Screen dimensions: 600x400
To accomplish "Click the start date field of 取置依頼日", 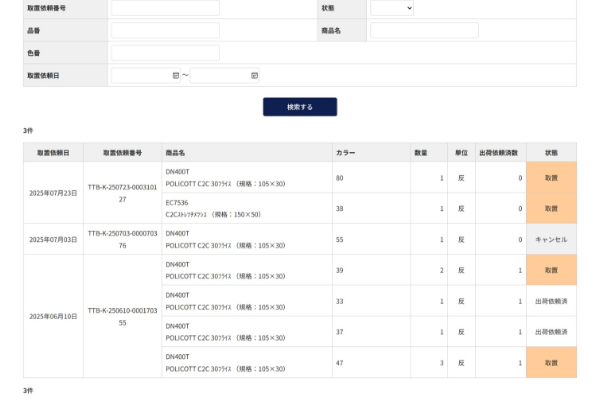I will tap(141, 75).
